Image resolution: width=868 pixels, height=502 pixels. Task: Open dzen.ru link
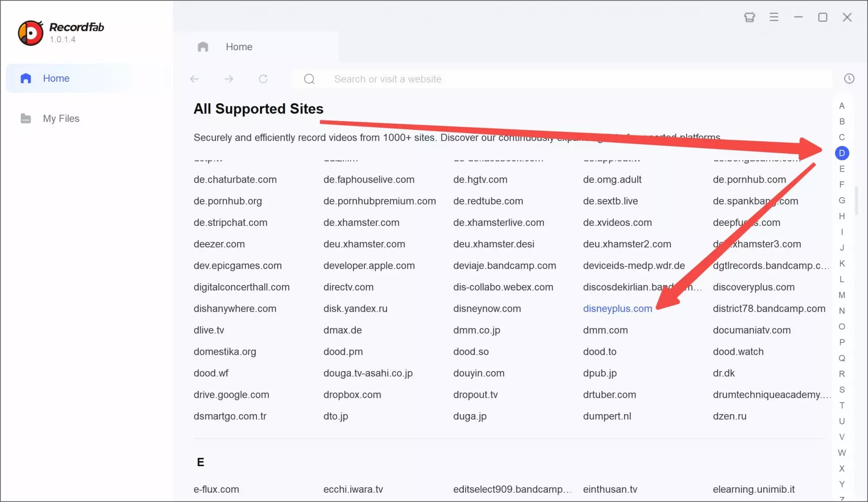point(729,416)
